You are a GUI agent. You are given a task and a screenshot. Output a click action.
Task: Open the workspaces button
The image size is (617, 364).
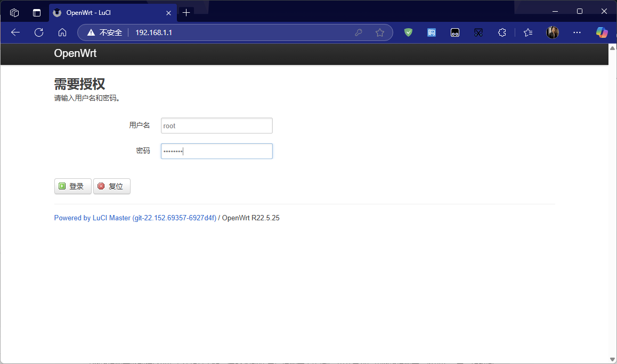14,13
